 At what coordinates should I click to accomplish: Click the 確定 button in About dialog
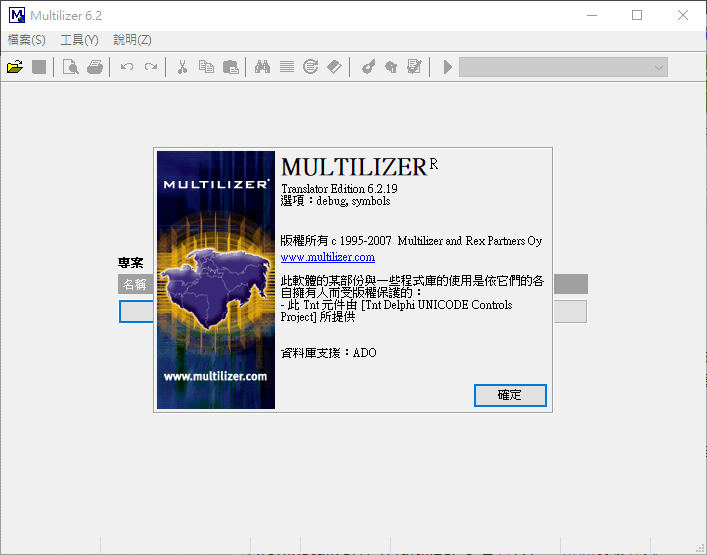[510, 395]
